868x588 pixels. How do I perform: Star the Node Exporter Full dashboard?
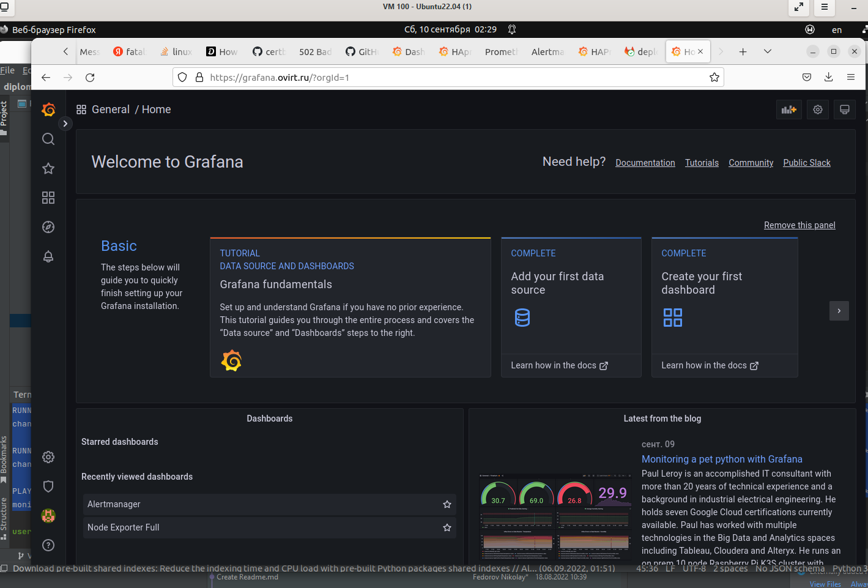point(447,527)
